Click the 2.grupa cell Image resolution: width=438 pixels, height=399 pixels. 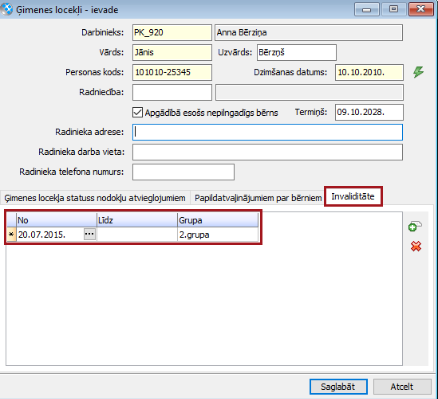[x=218, y=235]
